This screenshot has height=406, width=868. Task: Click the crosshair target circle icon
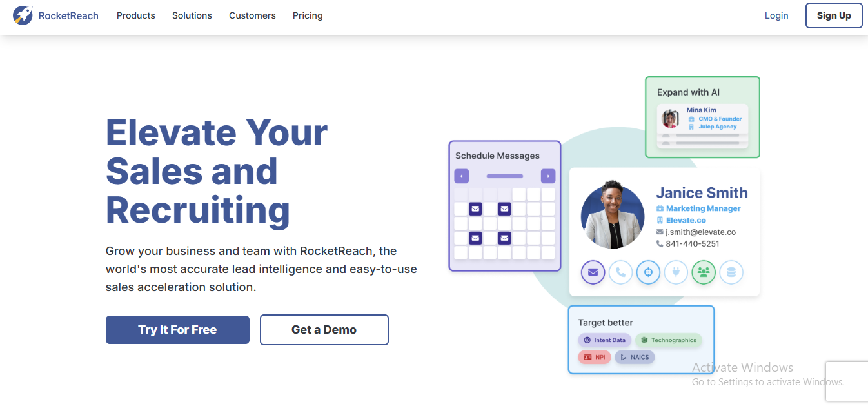[648, 272]
